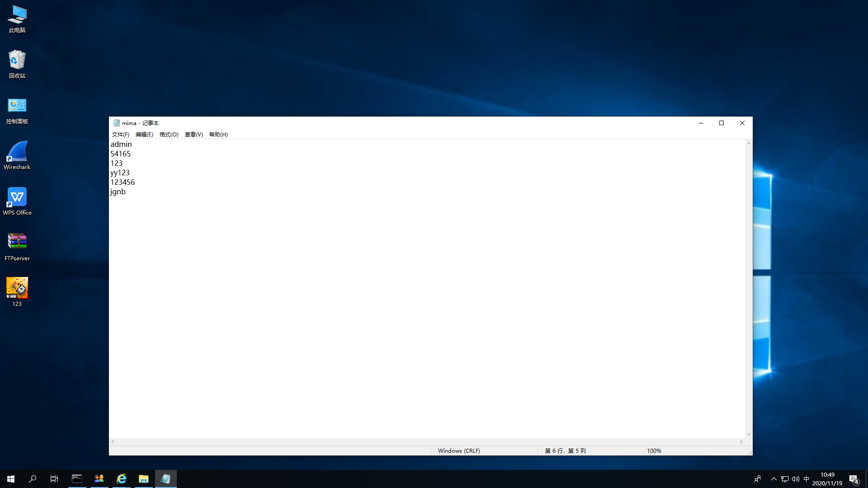This screenshot has height=488, width=868.
Task: Expand hidden system tray icons chevron
Action: point(774,479)
